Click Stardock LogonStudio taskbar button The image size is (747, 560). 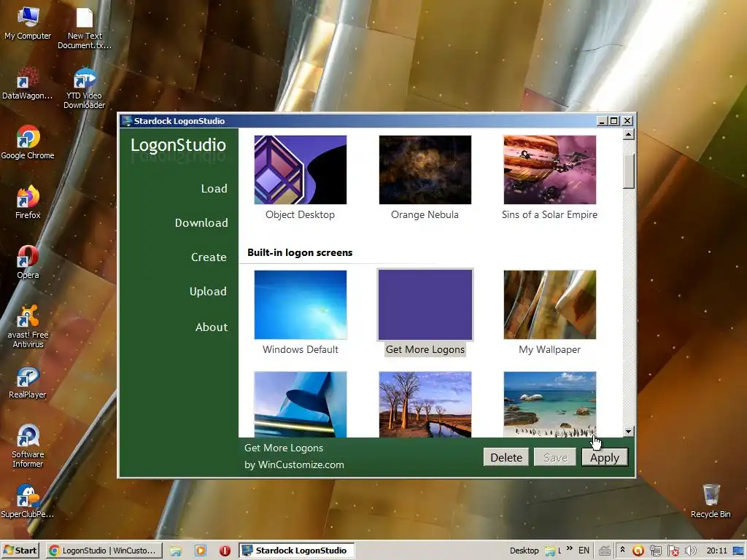296,551
